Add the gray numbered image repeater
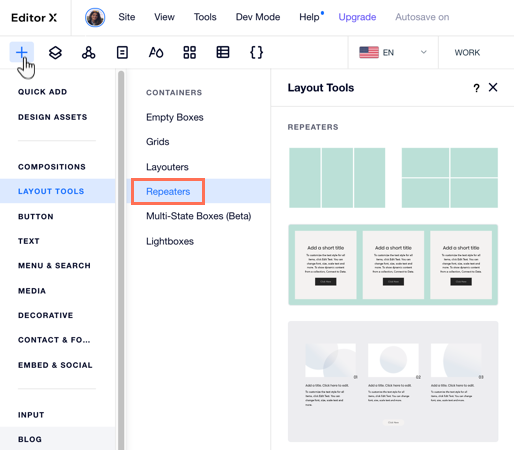The height and width of the screenshot is (450, 514). coord(393,382)
